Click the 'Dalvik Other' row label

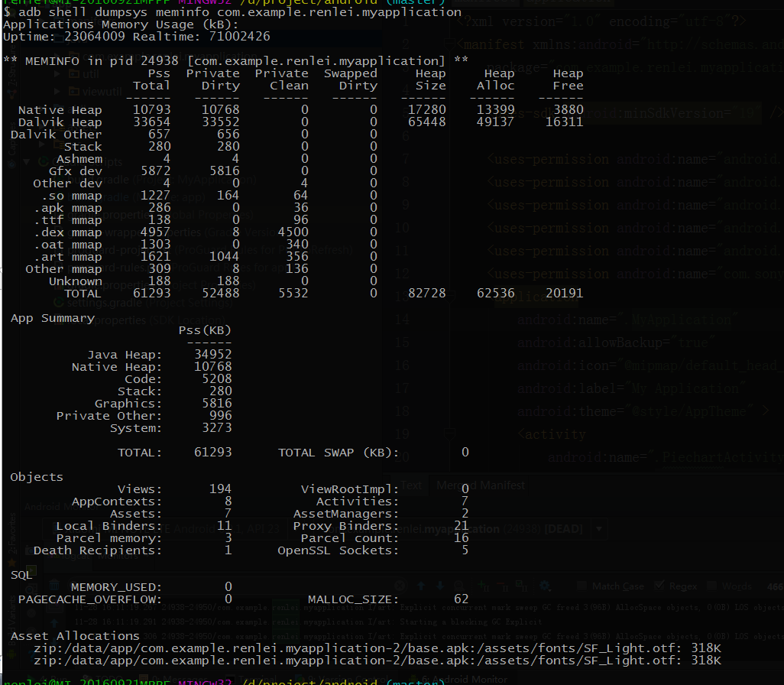(x=56, y=134)
